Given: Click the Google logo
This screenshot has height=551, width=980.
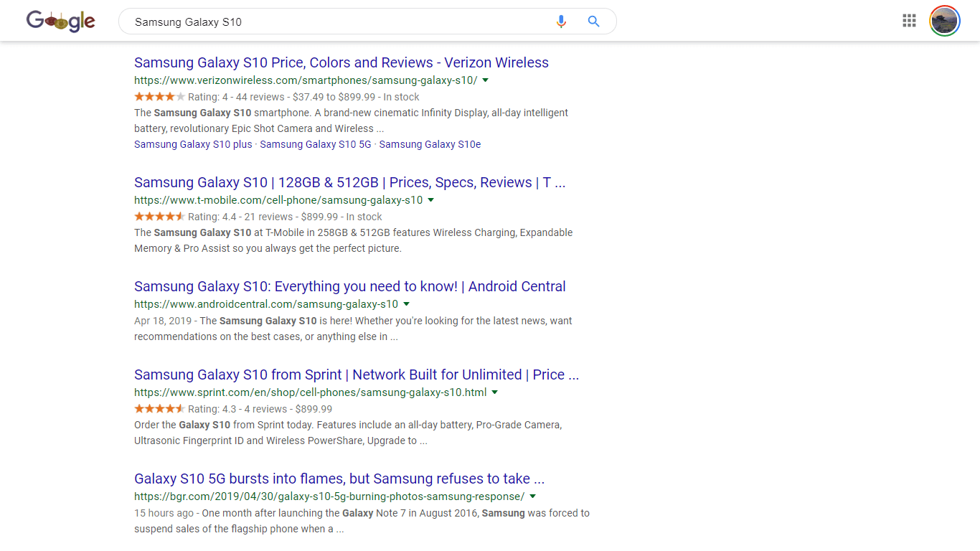Looking at the screenshot, I should [x=61, y=22].
